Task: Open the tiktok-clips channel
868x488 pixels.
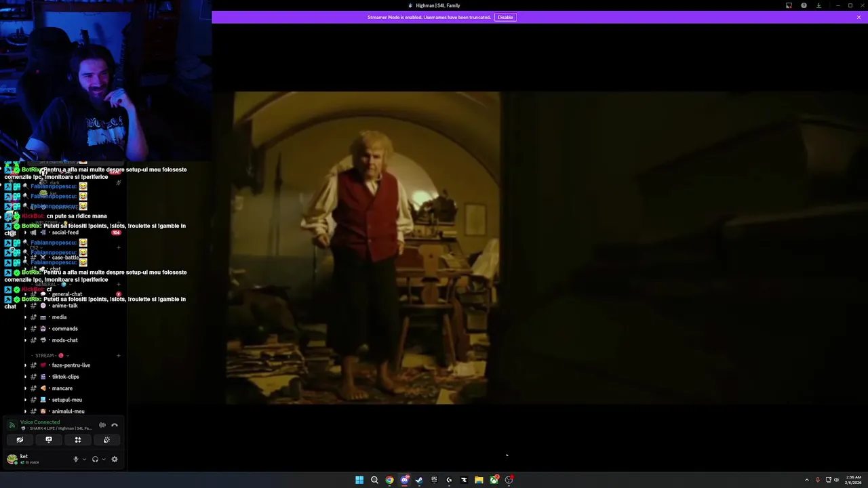Action: point(73,377)
